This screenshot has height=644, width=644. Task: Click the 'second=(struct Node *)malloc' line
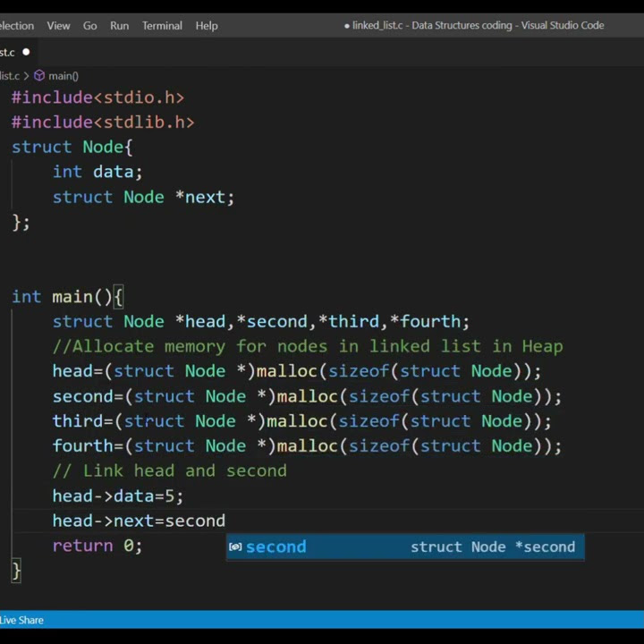(307, 397)
